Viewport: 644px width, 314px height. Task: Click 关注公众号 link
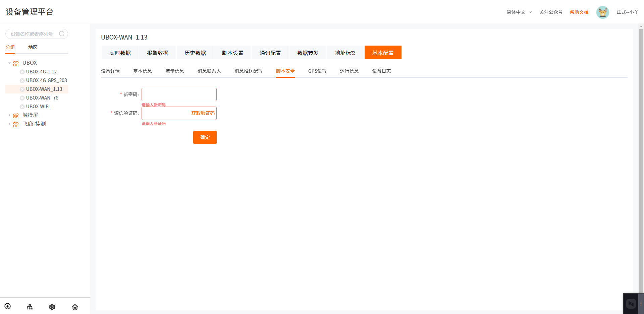pos(551,12)
